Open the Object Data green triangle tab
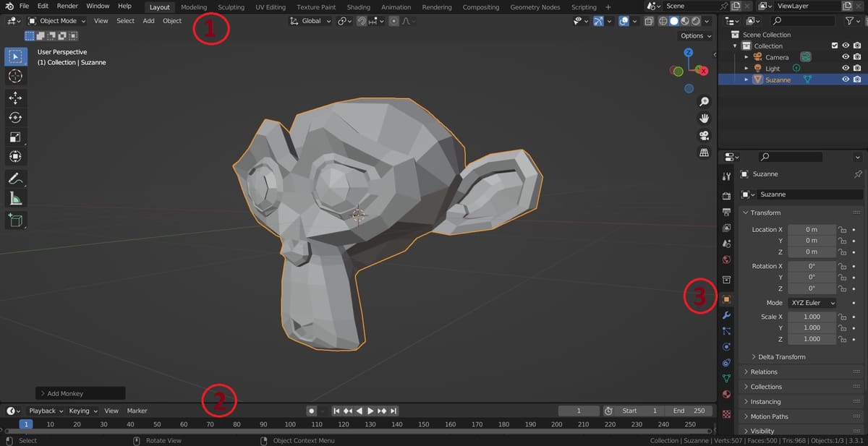The width and height of the screenshot is (868, 446). (726, 378)
